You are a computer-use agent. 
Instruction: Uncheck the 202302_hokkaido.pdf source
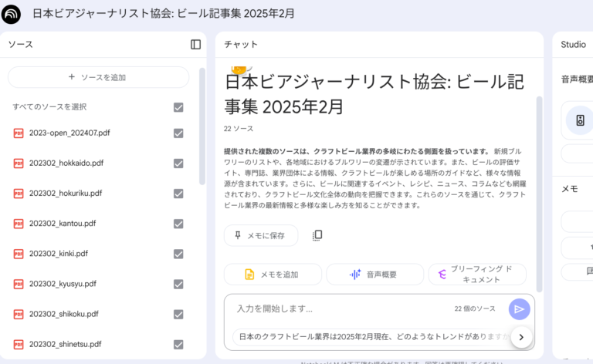coord(178,163)
